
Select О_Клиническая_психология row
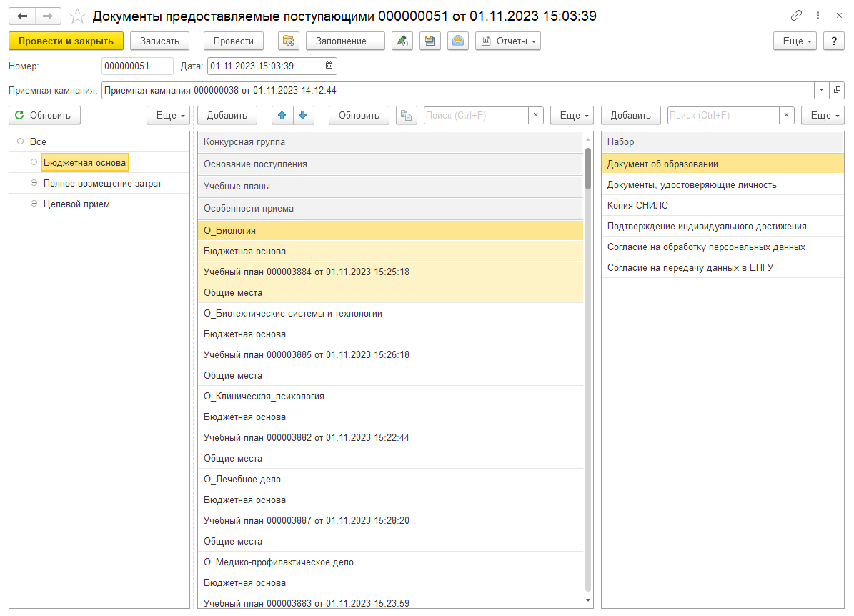(390, 396)
